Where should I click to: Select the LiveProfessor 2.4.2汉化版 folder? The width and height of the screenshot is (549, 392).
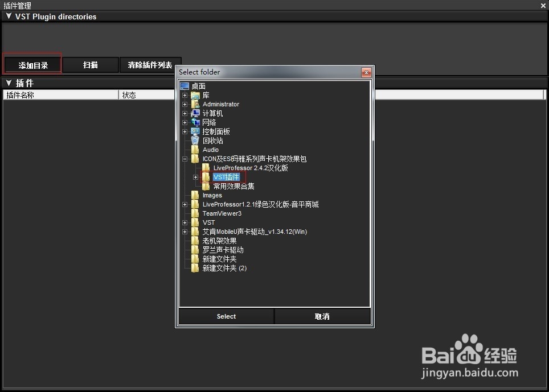pyautogui.click(x=251, y=168)
